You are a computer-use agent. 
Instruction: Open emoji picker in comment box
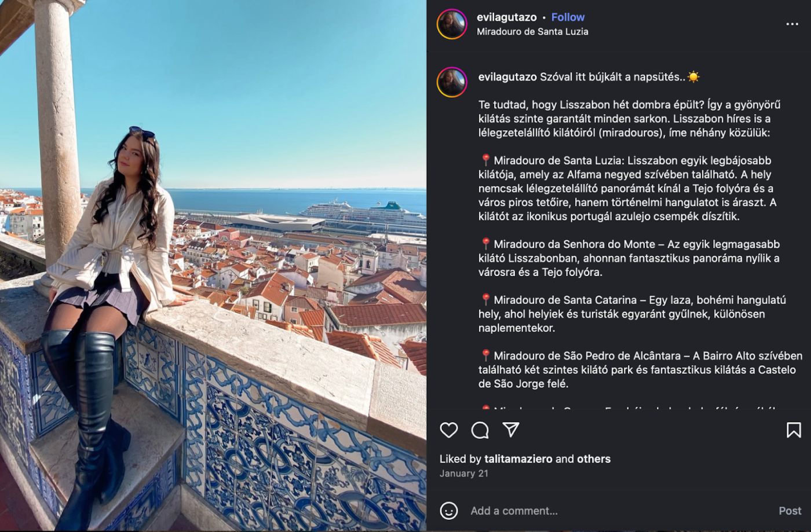pyautogui.click(x=449, y=511)
